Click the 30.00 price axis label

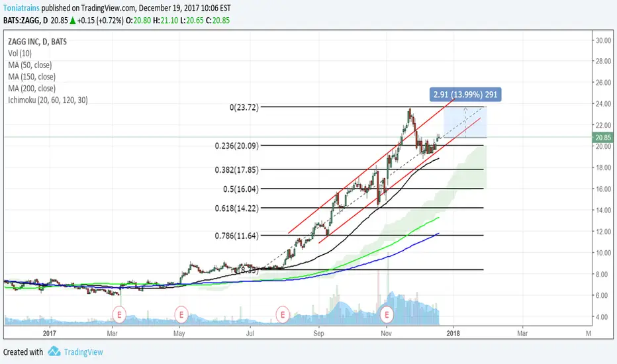point(603,40)
